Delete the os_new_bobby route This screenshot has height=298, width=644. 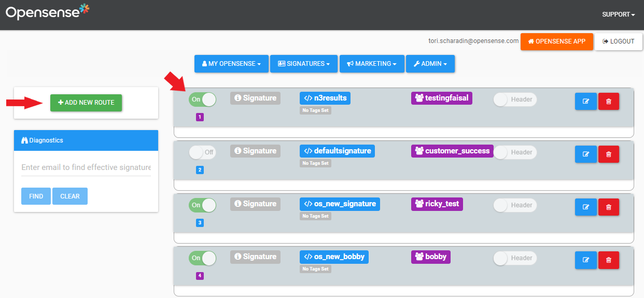(x=609, y=260)
